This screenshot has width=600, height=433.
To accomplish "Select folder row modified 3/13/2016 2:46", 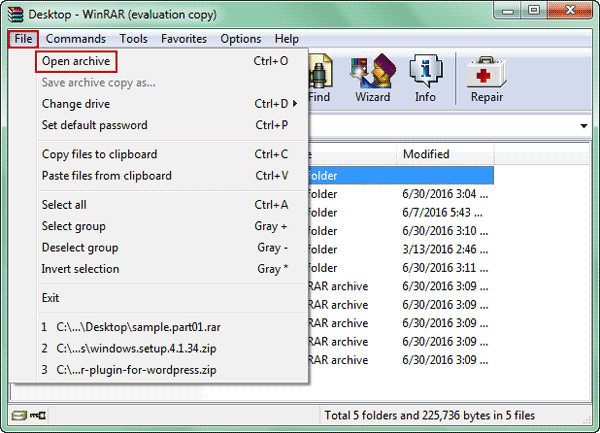I will pos(401,249).
